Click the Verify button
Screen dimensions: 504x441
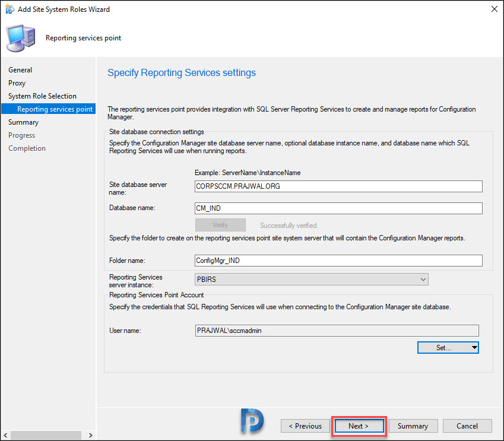coord(220,225)
